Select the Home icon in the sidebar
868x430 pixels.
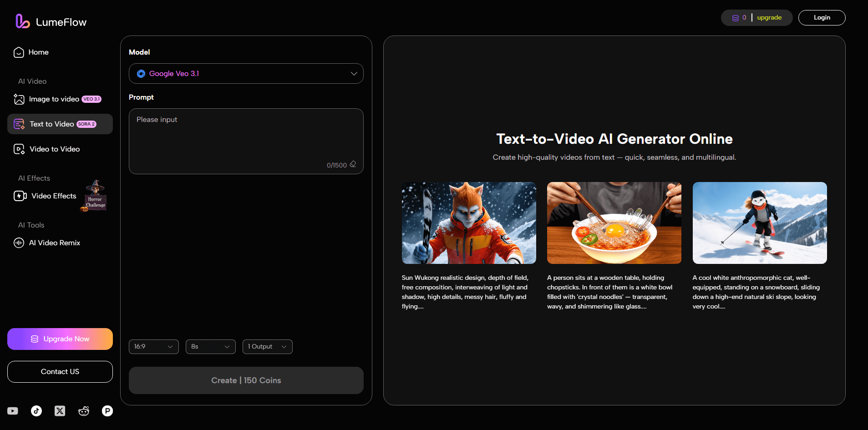click(18, 52)
